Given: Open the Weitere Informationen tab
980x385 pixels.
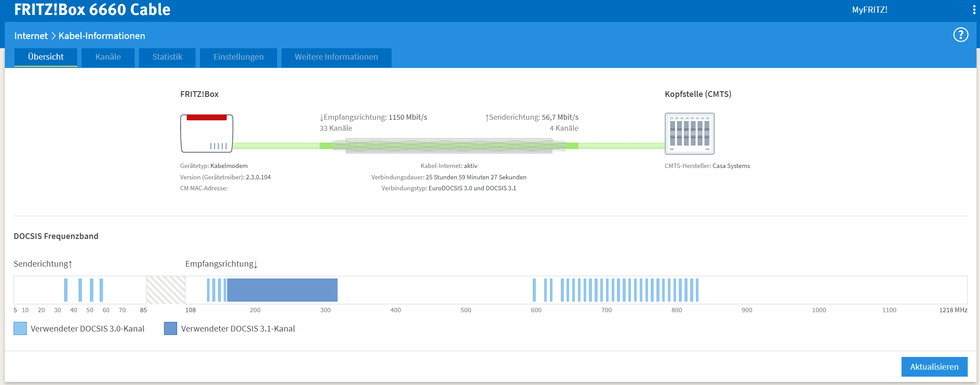Looking at the screenshot, I should click(336, 57).
